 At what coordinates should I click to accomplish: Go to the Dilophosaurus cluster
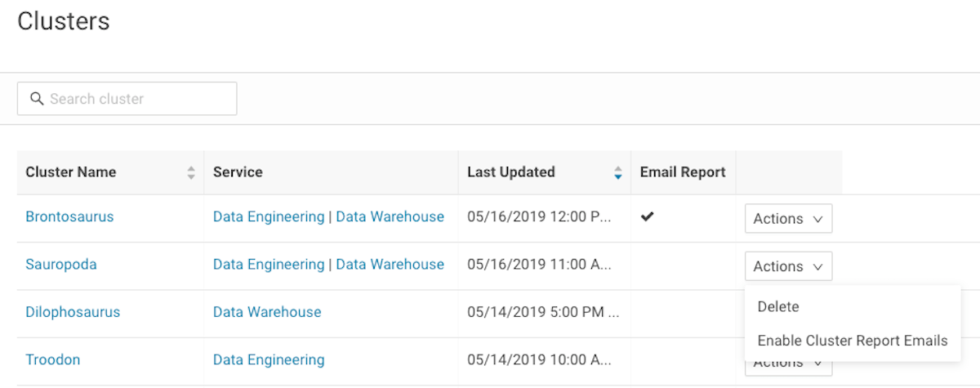click(73, 312)
